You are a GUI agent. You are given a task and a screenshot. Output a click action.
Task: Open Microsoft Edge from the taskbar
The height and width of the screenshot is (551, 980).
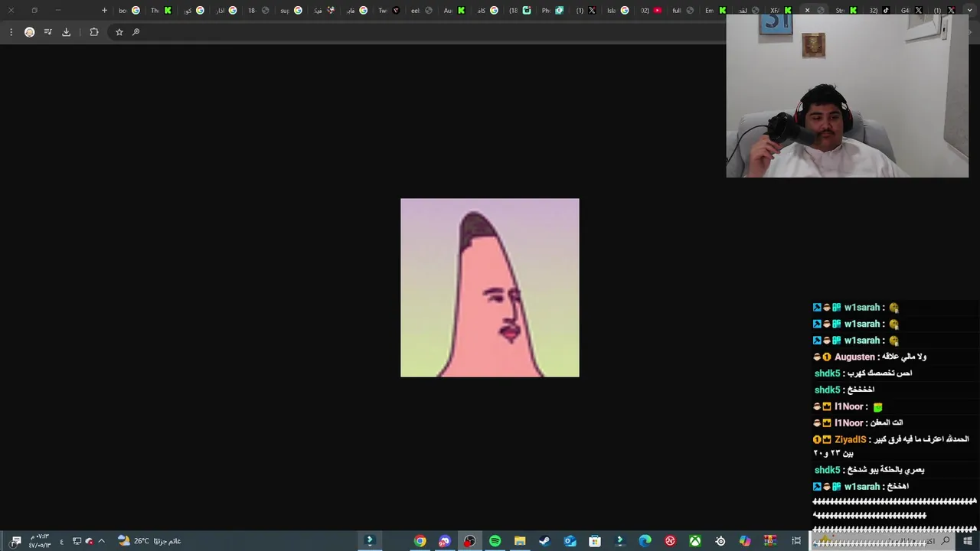click(645, 541)
